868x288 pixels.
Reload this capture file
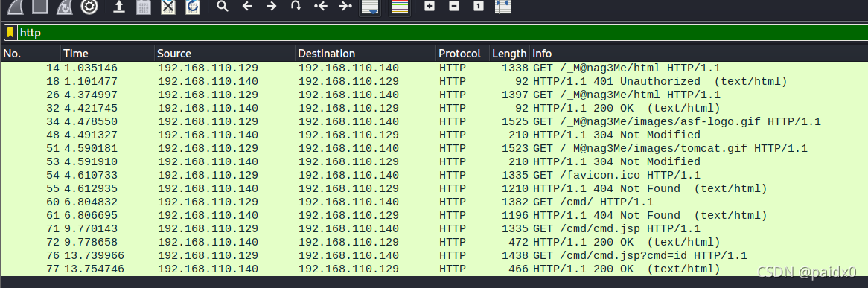(x=193, y=7)
